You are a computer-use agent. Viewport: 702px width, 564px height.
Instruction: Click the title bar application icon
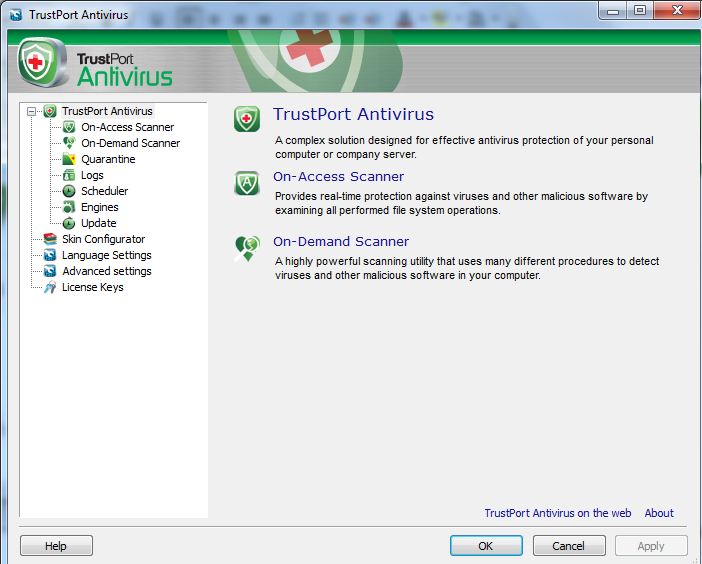pyautogui.click(x=16, y=15)
